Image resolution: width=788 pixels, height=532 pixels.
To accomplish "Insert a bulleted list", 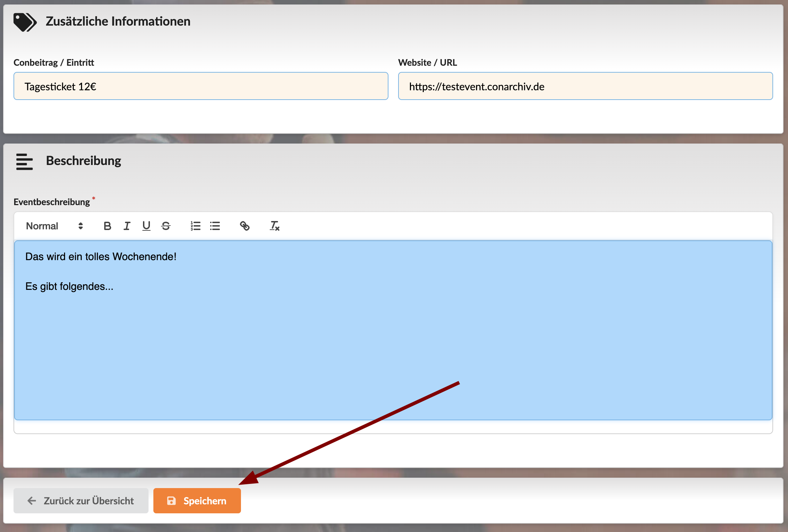I will [215, 226].
